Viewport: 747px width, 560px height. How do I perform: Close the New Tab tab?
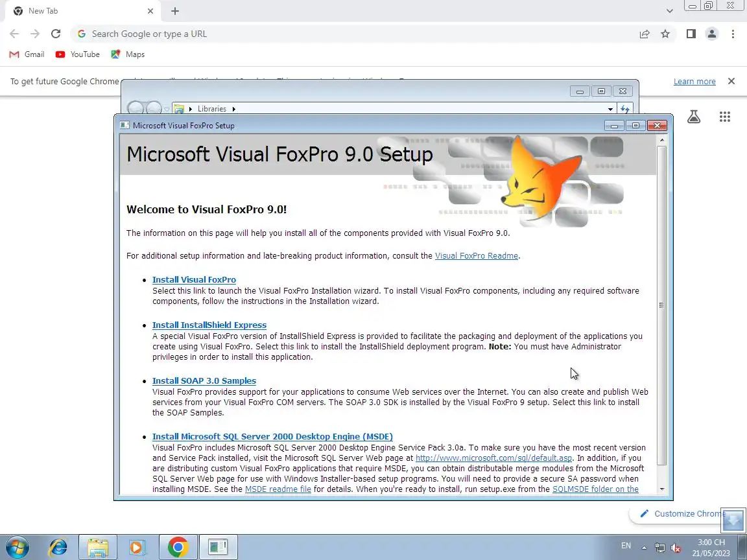tap(150, 11)
